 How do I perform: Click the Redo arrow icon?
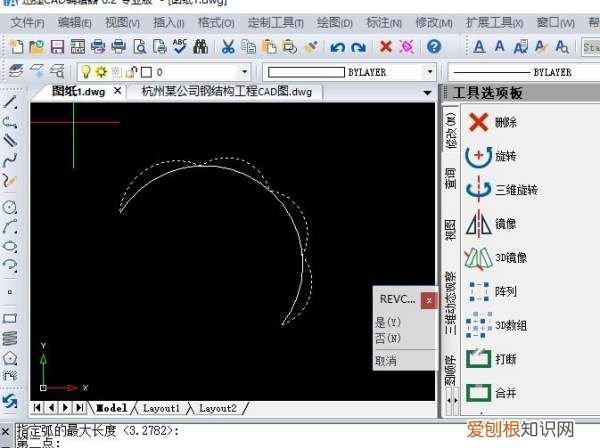tap(358, 47)
